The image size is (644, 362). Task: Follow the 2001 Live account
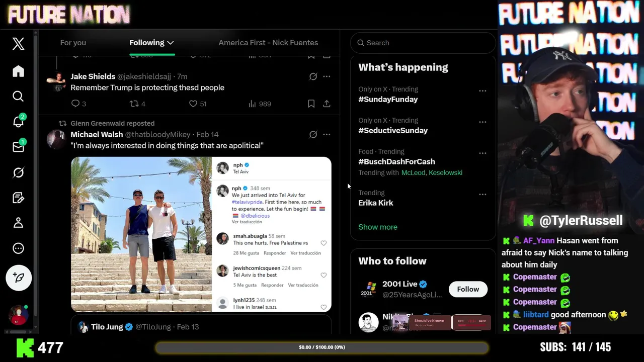(x=468, y=289)
